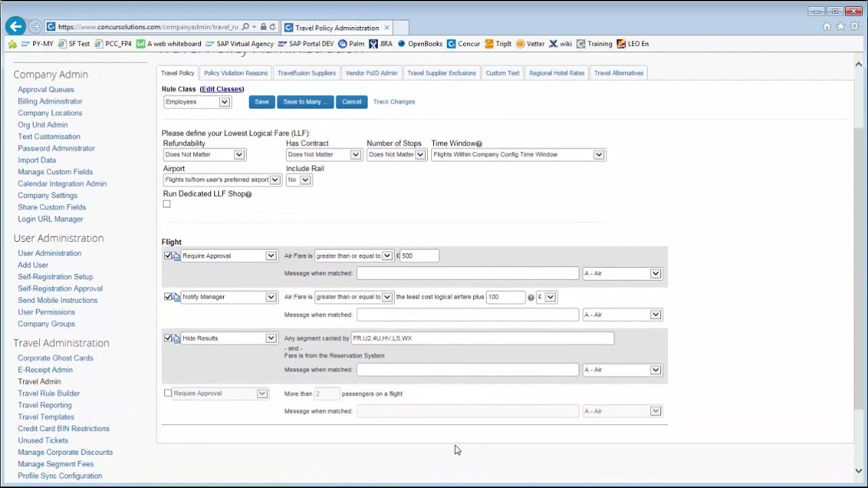Toggle Run Dedicated LLF Shop checkbox
868x488 pixels.
tap(167, 204)
